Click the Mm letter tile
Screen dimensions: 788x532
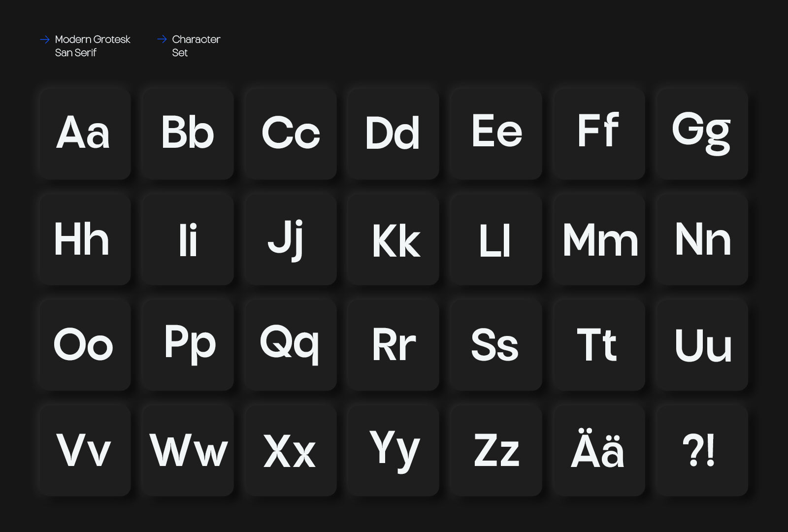[599, 239]
